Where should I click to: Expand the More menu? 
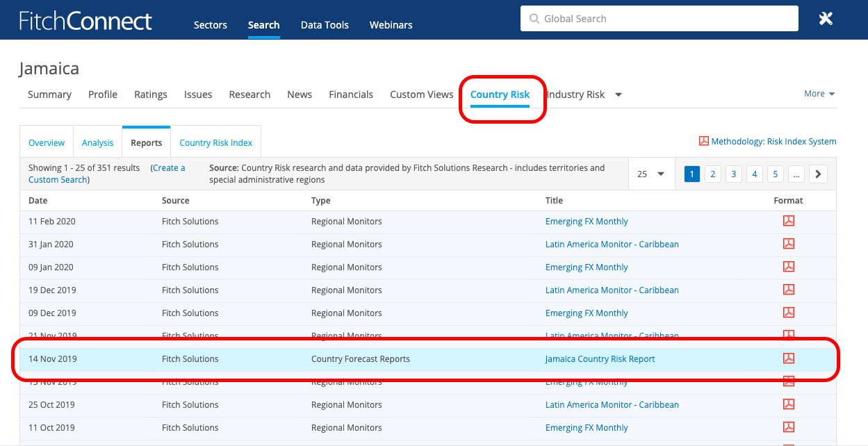(x=819, y=94)
